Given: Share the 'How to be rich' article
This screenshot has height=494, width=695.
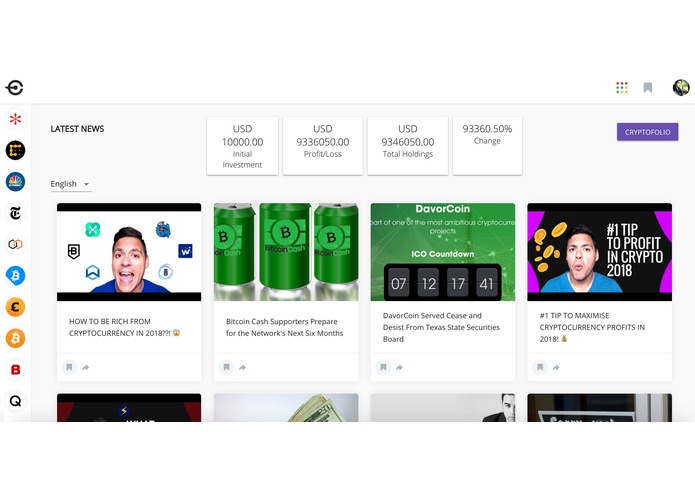Looking at the screenshot, I should point(86,367).
